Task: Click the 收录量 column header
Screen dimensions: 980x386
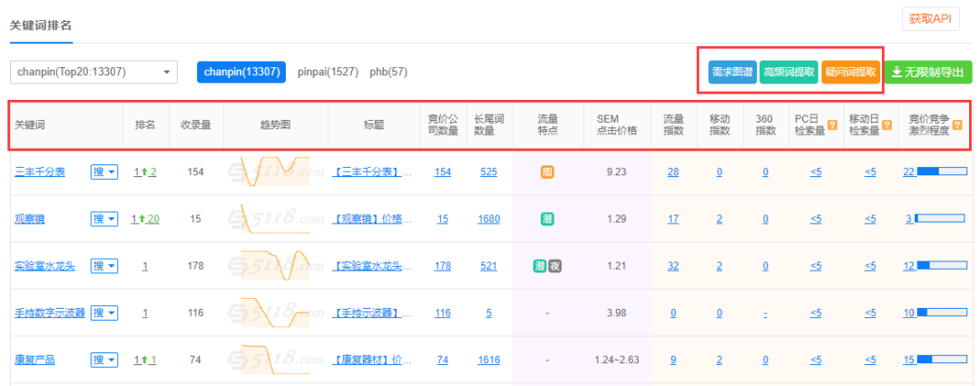Action: pyautogui.click(x=196, y=125)
